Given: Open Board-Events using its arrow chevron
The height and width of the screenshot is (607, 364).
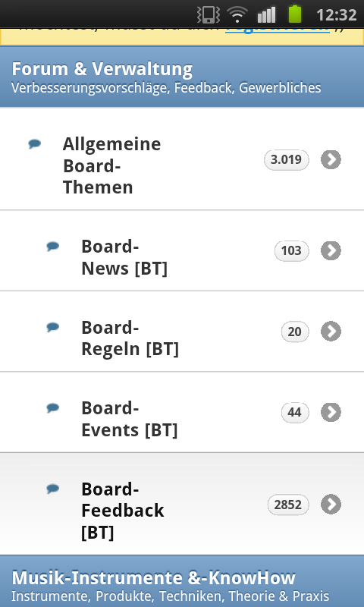Looking at the screenshot, I should pos(331,412).
